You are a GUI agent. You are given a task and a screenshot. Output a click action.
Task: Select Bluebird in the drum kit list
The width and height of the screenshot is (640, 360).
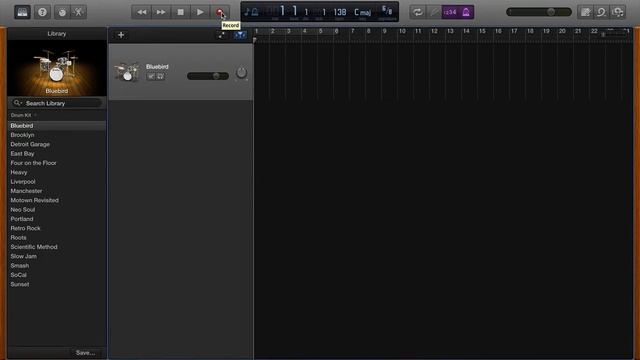(x=57, y=126)
